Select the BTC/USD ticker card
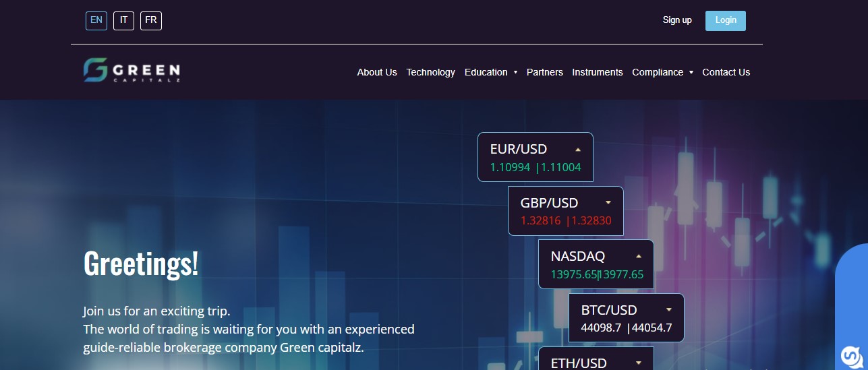Screen dimensions: 868x370 627,318
